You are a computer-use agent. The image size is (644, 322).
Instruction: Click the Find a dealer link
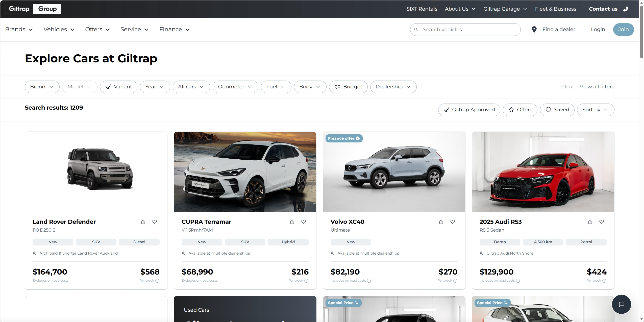tap(559, 30)
